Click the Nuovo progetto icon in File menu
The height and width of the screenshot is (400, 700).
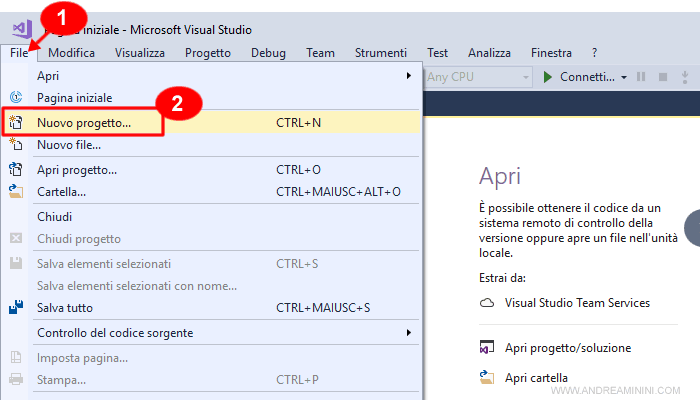[x=15, y=122]
